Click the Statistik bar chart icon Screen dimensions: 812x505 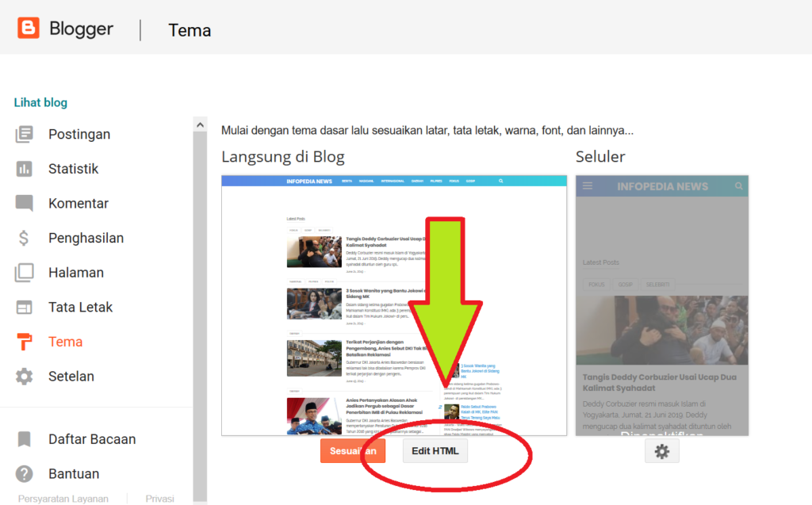(x=25, y=169)
